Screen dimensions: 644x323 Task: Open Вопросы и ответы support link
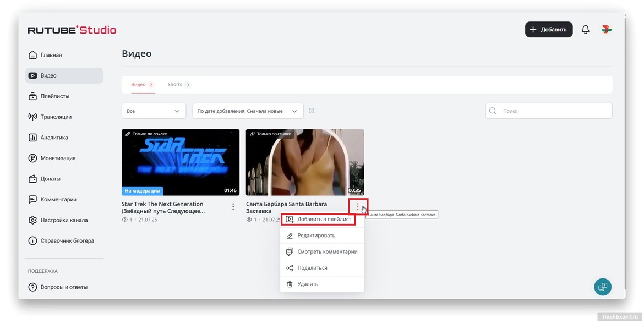coord(63,287)
